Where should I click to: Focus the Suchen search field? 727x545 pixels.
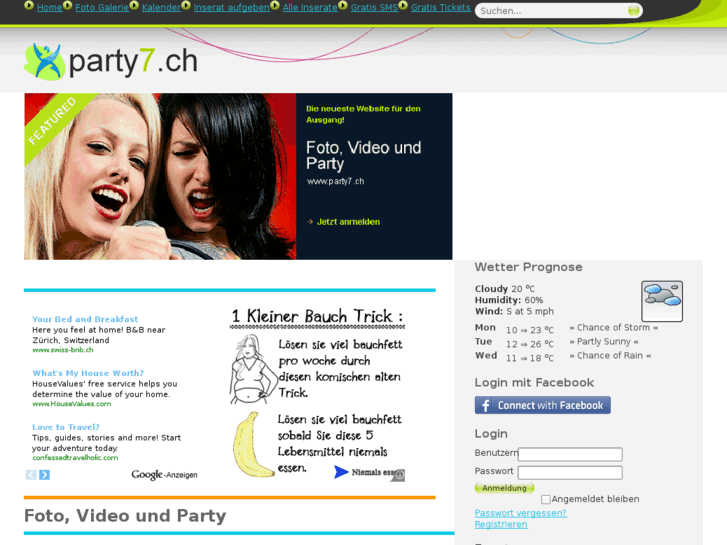(552, 11)
